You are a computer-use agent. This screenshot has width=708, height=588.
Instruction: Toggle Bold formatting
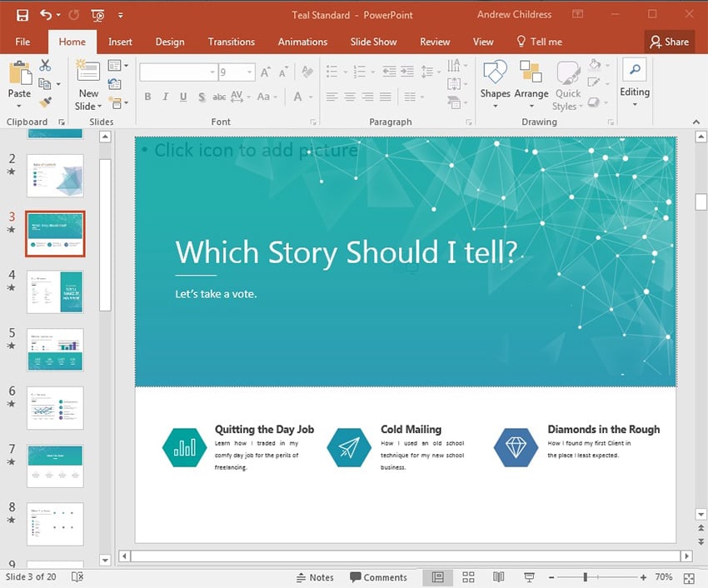click(147, 97)
